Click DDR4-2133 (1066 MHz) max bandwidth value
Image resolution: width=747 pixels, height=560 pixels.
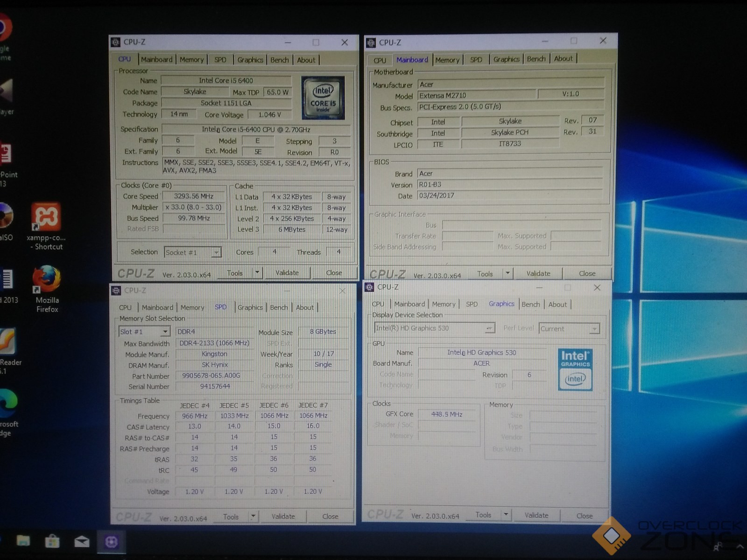(x=215, y=343)
